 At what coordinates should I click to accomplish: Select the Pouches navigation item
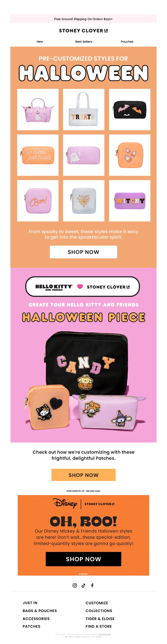(127, 41)
